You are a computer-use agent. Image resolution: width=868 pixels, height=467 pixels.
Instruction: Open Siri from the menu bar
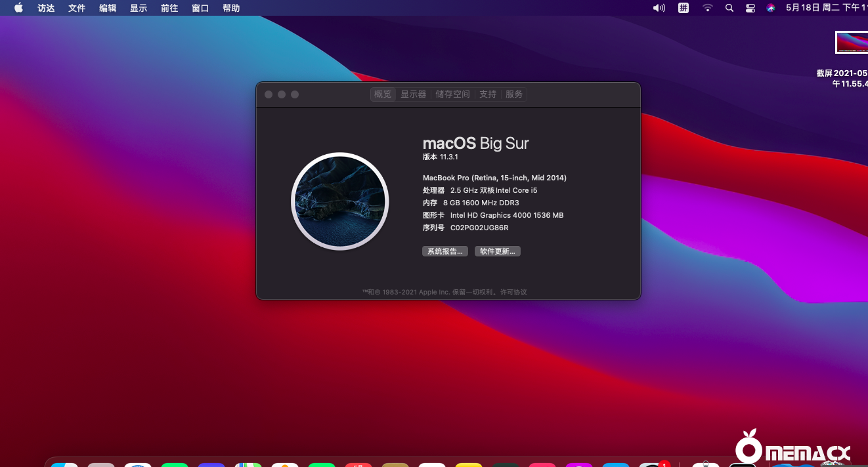point(770,7)
